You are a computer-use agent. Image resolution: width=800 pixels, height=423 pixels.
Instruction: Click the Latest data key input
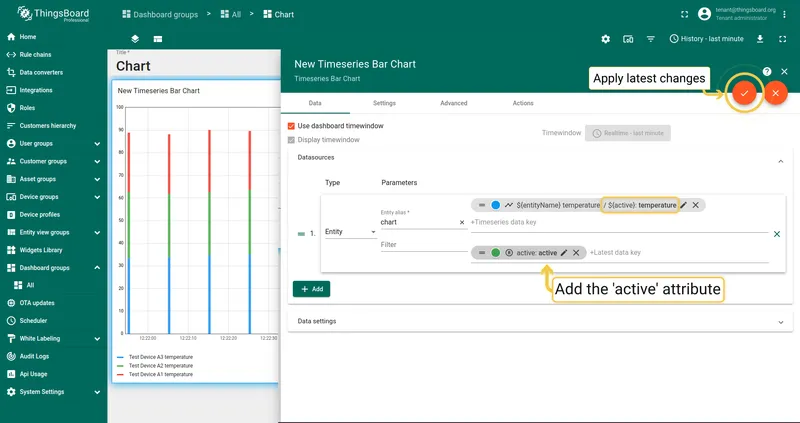pos(679,253)
